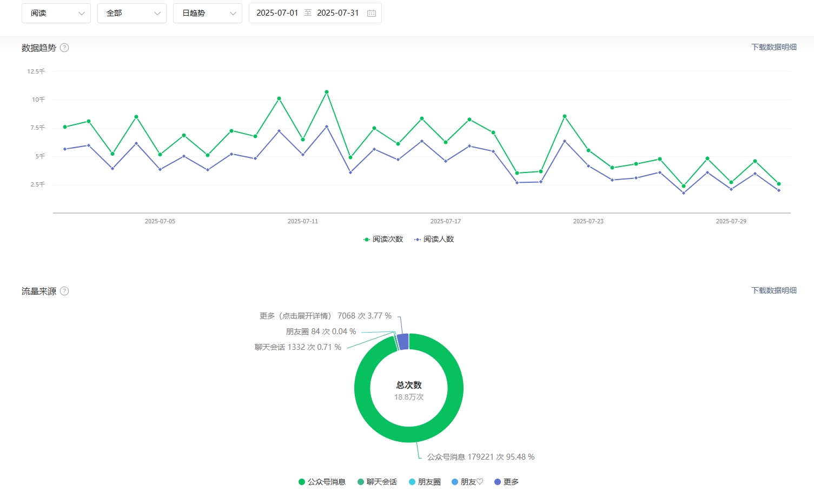Toggle 聊天会话 in donut legend
Image resolution: width=814 pixels, height=504 pixels.
tap(377, 482)
